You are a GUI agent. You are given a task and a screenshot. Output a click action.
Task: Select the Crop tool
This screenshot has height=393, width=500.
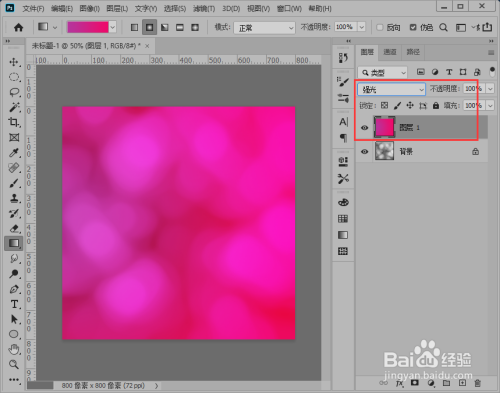[x=14, y=122]
